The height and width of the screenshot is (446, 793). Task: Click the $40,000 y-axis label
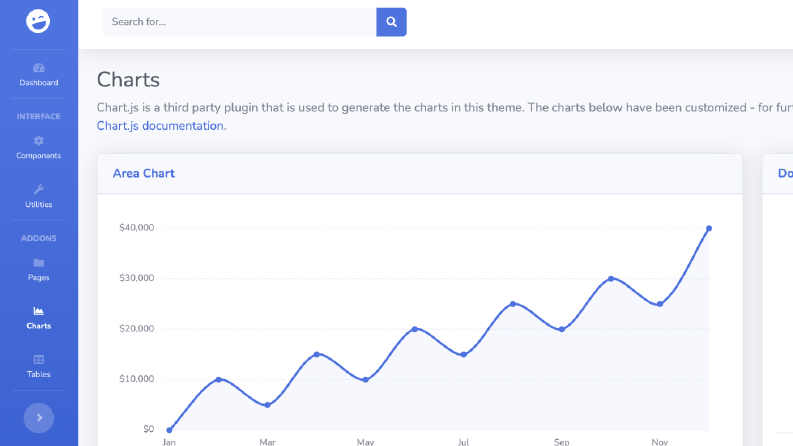137,228
